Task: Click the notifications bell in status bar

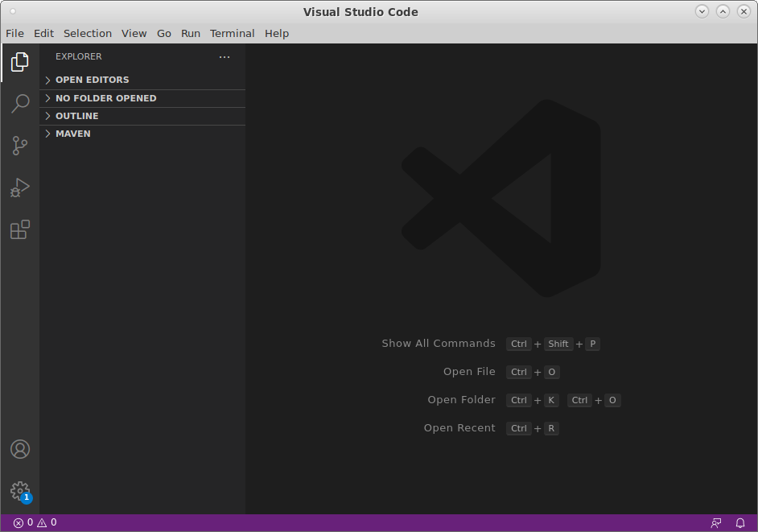Action: tap(740, 523)
